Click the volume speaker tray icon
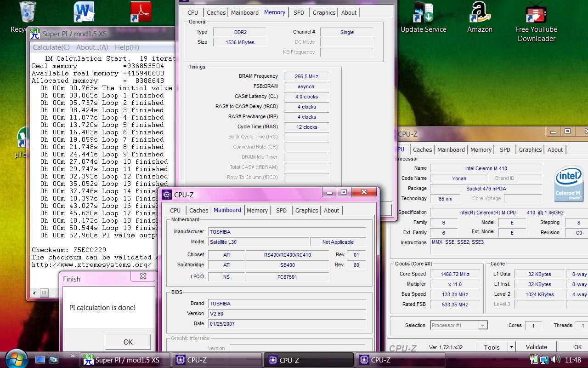 pyautogui.click(x=555, y=360)
